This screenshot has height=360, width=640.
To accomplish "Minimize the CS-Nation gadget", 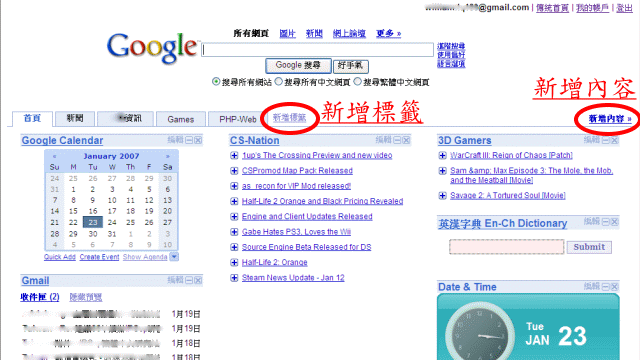I will pyautogui.click(x=398, y=140).
